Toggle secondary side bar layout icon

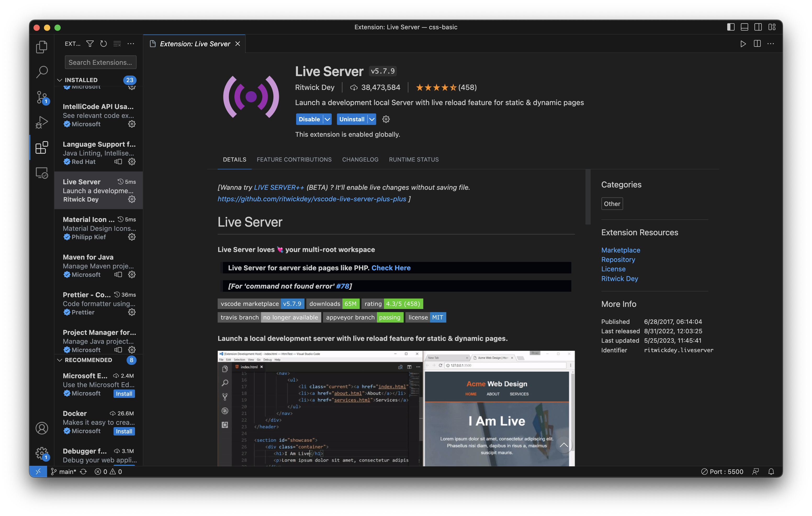(758, 27)
